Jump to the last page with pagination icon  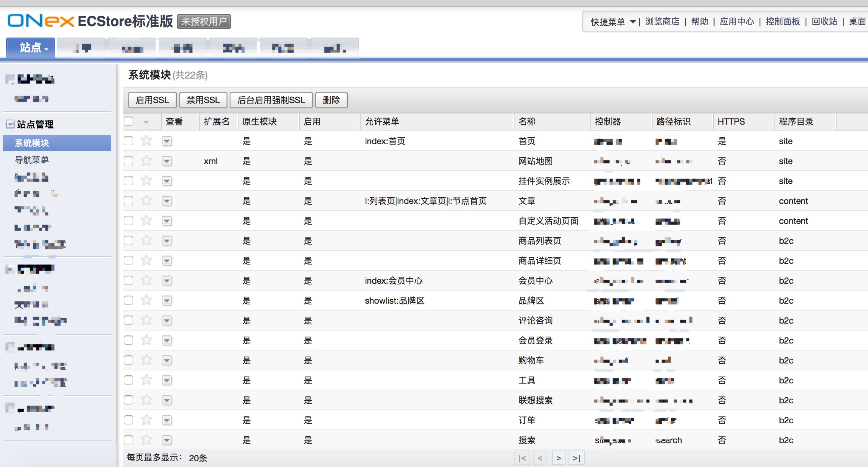coord(577,458)
